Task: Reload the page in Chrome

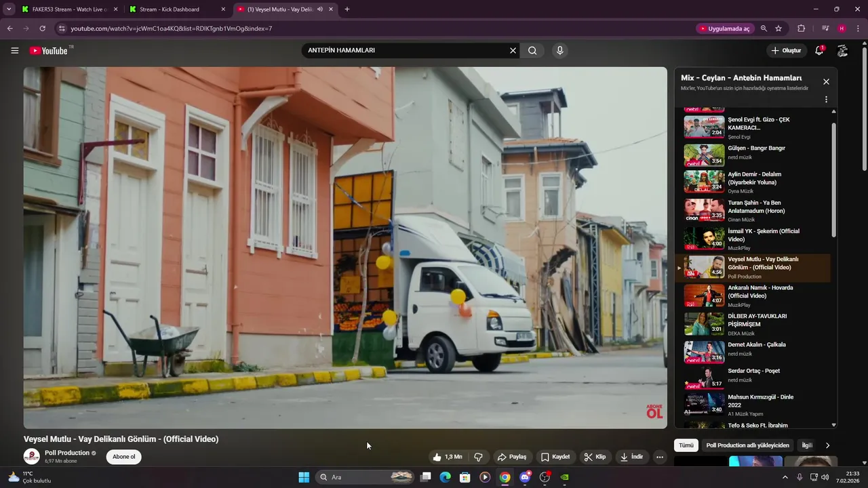Action: click(42, 28)
